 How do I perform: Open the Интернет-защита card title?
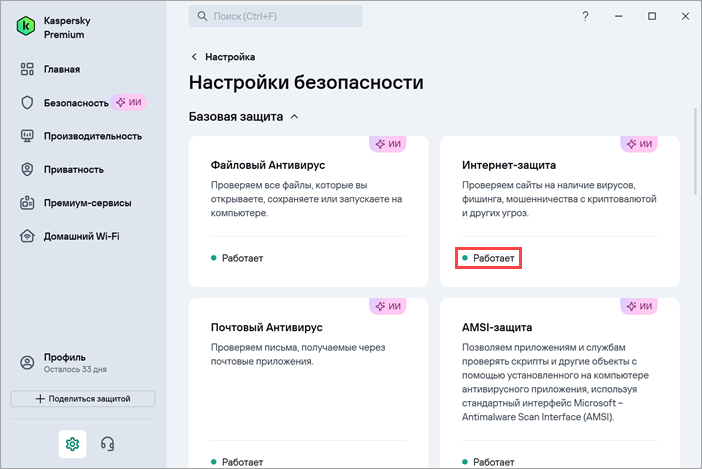(x=509, y=165)
